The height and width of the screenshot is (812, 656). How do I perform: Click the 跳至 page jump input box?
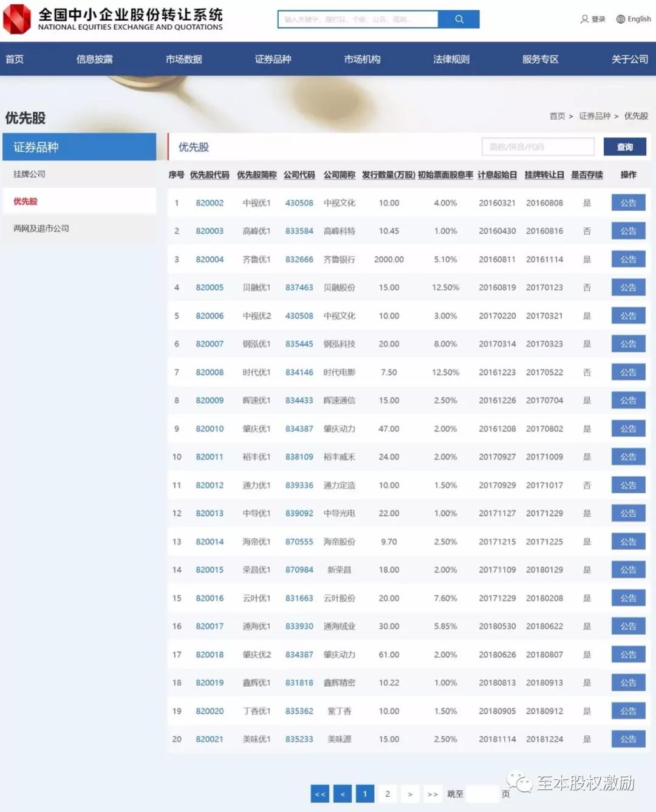483,794
